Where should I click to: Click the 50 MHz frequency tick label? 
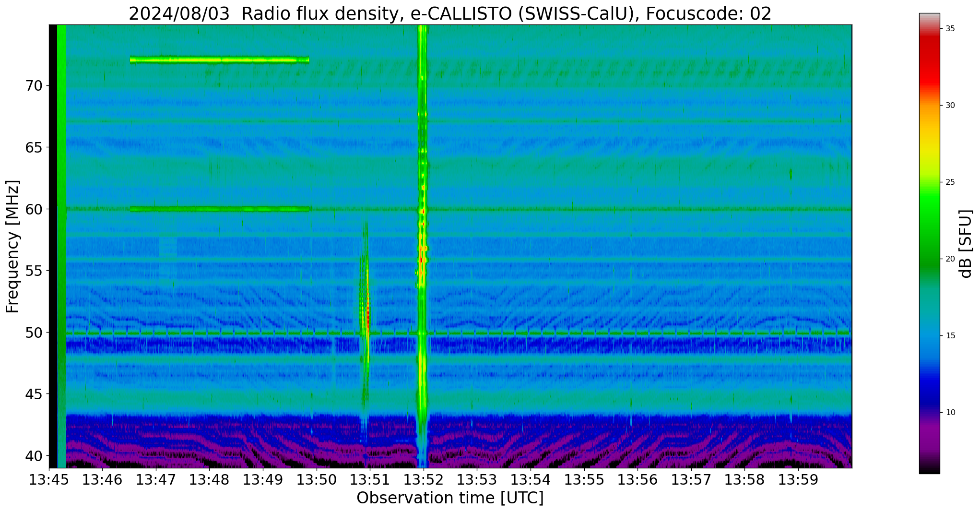pyautogui.click(x=34, y=332)
